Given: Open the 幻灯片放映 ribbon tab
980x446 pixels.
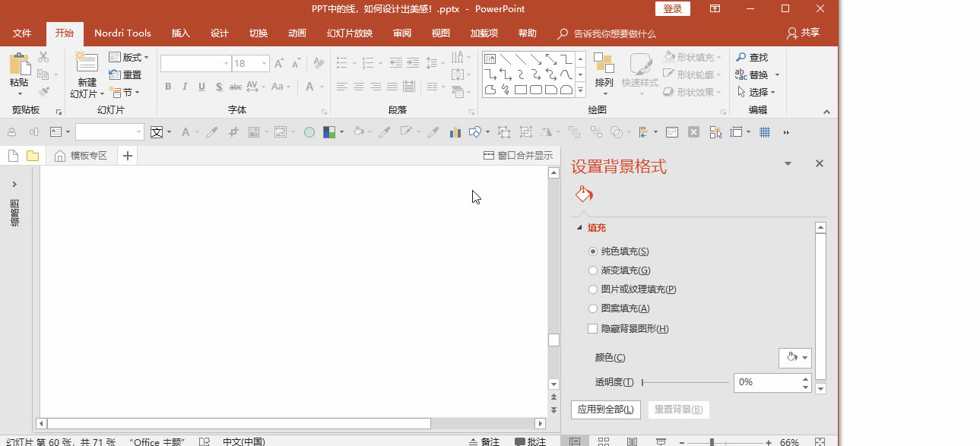Looking at the screenshot, I should pos(348,33).
